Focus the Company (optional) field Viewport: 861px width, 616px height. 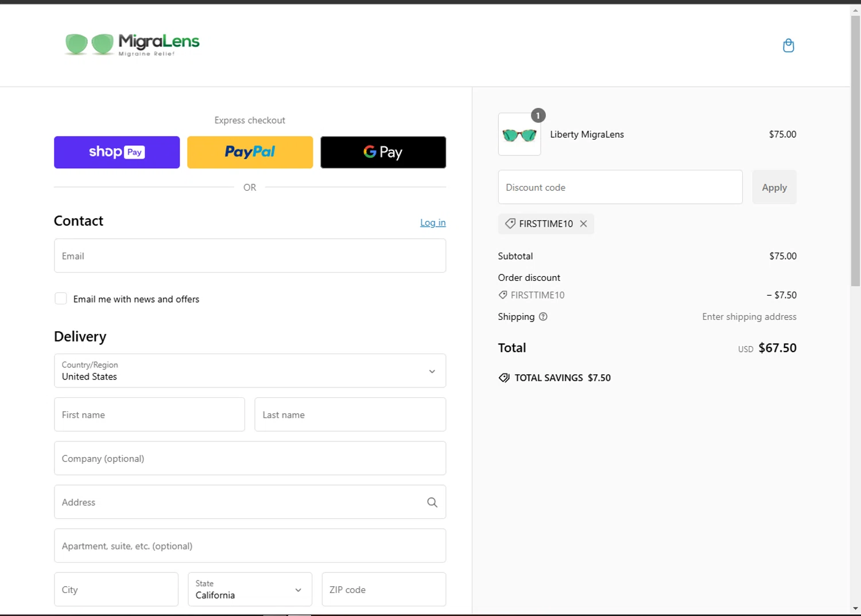coord(250,458)
